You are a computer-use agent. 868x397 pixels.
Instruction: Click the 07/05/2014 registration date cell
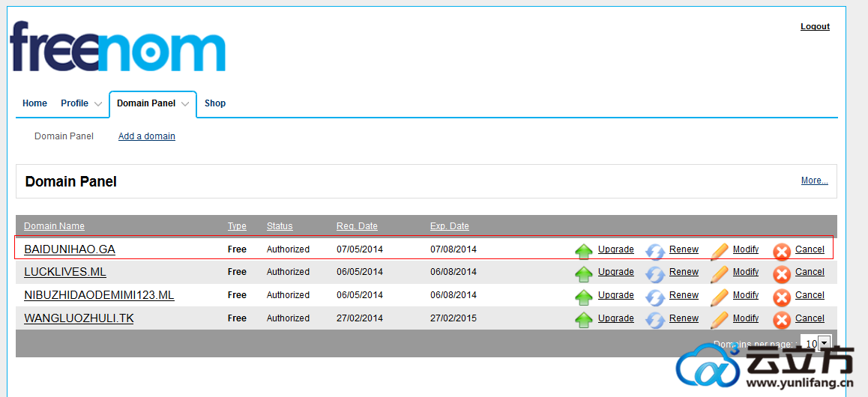360,249
